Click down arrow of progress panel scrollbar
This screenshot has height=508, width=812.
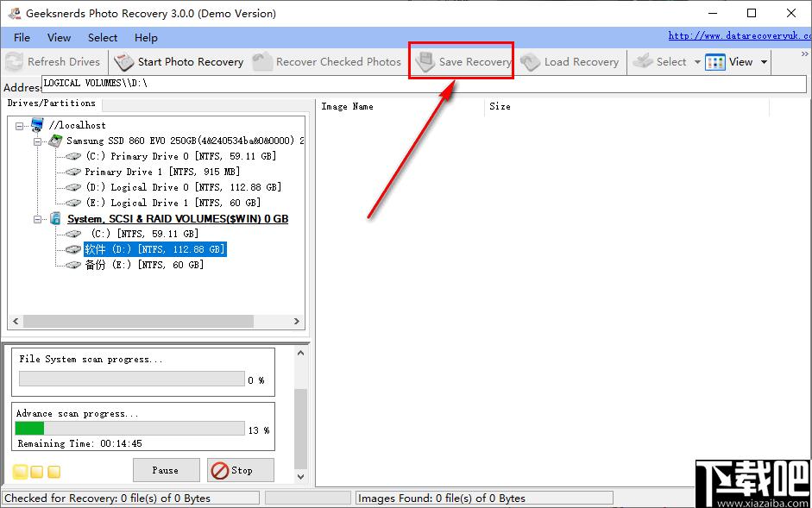300,476
